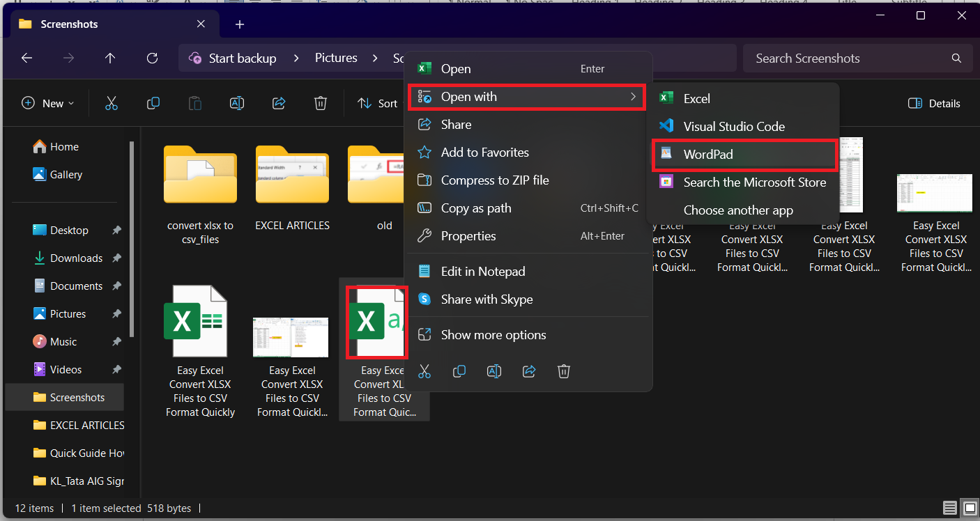Click the Share icon at context menu bottom
Image resolution: width=980 pixels, height=521 pixels.
529,371
